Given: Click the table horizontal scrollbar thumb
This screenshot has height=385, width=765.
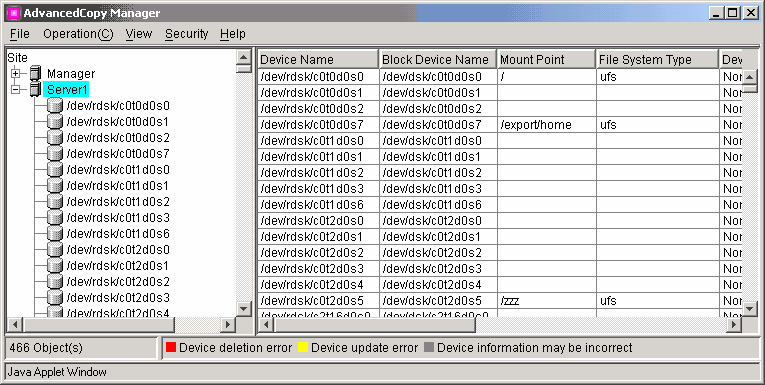Looking at the screenshot, I should tap(374, 324).
